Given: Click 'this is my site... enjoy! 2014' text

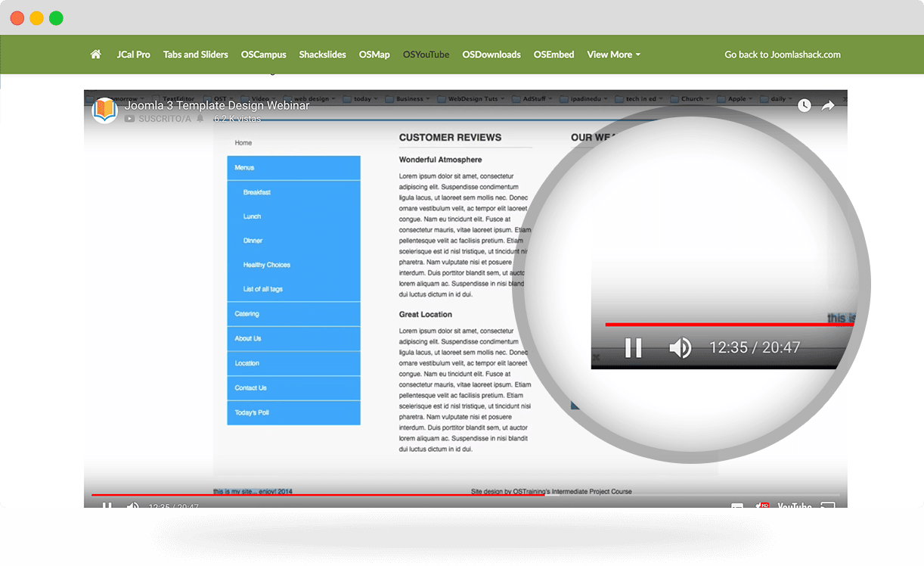Looking at the screenshot, I should [x=253, y=491].
